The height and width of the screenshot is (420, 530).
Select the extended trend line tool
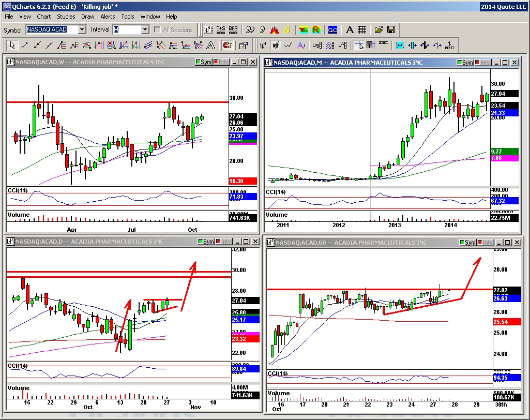(49, 45)
